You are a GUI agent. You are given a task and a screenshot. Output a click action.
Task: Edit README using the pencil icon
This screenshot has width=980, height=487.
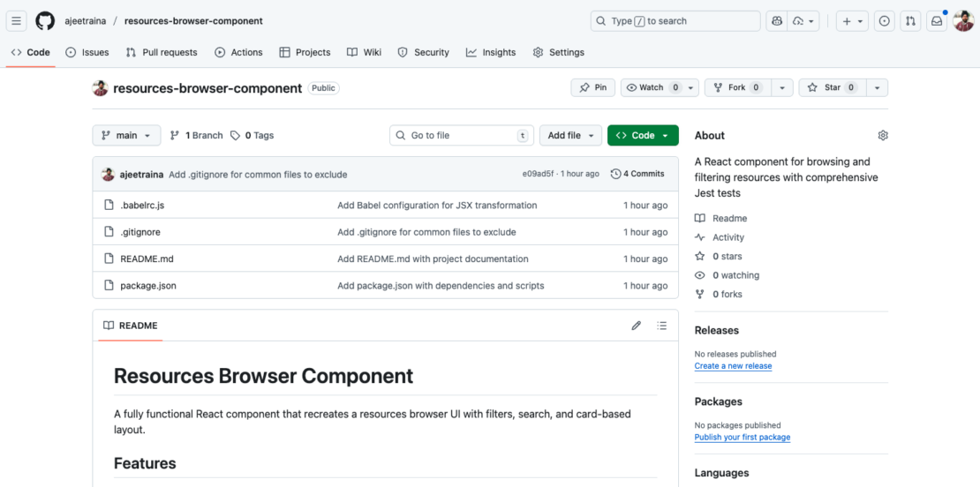click(x=636, y=326)
